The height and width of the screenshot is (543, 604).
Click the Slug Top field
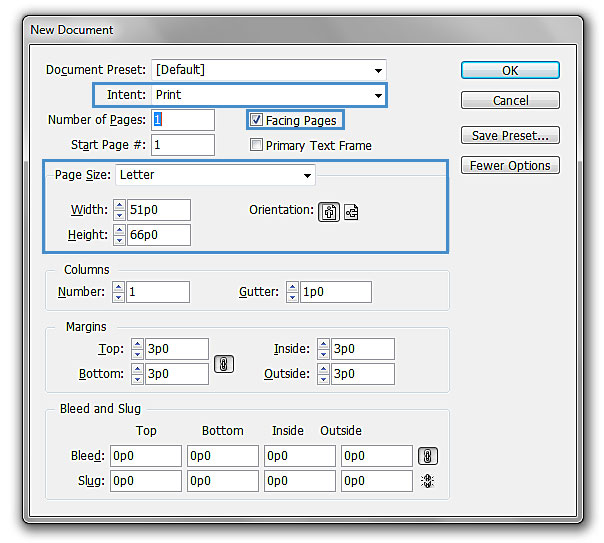(x=146, y=481)
